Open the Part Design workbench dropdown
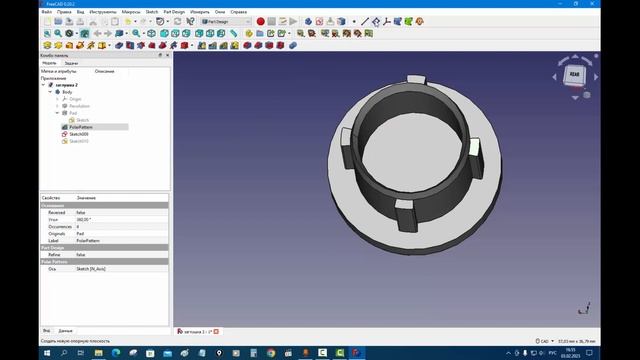Screen dimensions: 640x360 (226, 22)
